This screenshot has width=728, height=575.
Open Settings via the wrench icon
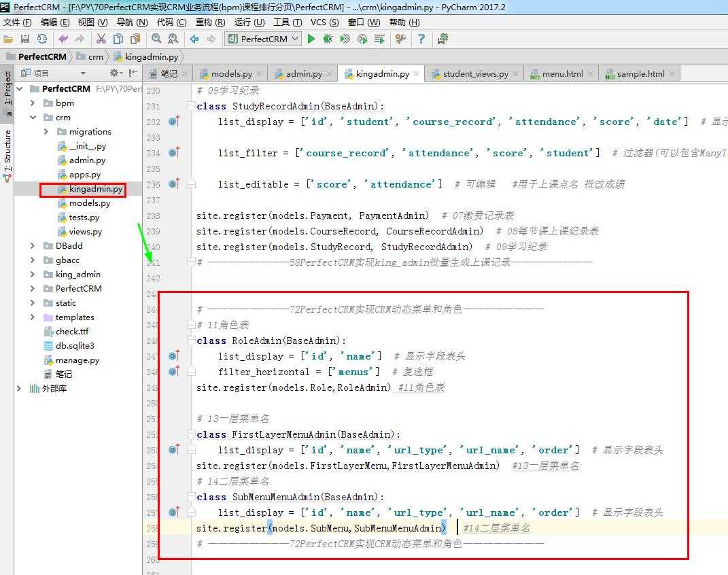tap(400, 39)
